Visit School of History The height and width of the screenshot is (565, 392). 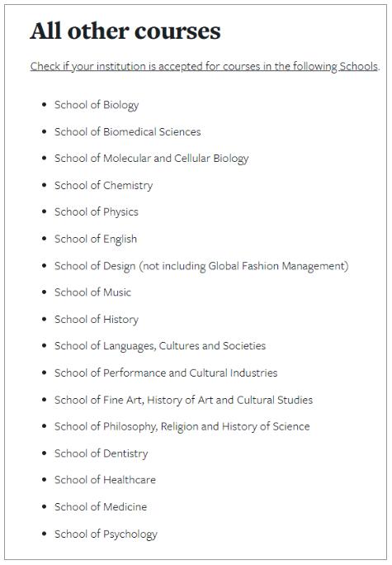(97, 319)
